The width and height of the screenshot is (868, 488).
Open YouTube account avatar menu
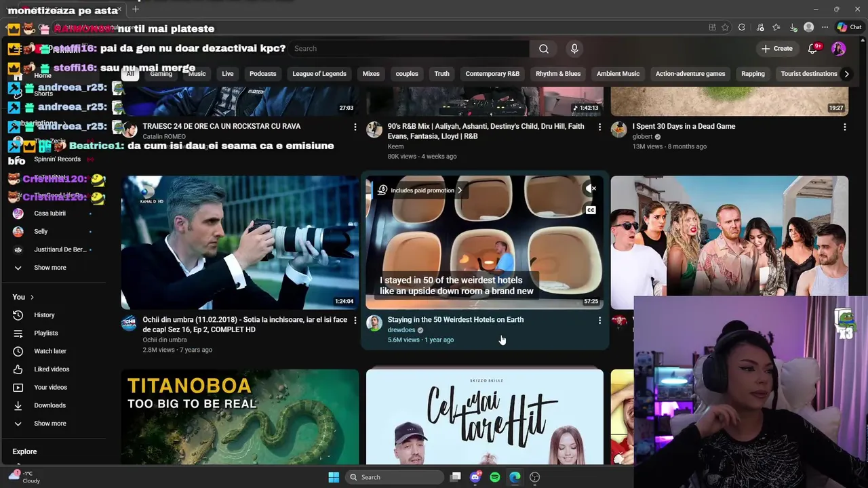point(839,49)
